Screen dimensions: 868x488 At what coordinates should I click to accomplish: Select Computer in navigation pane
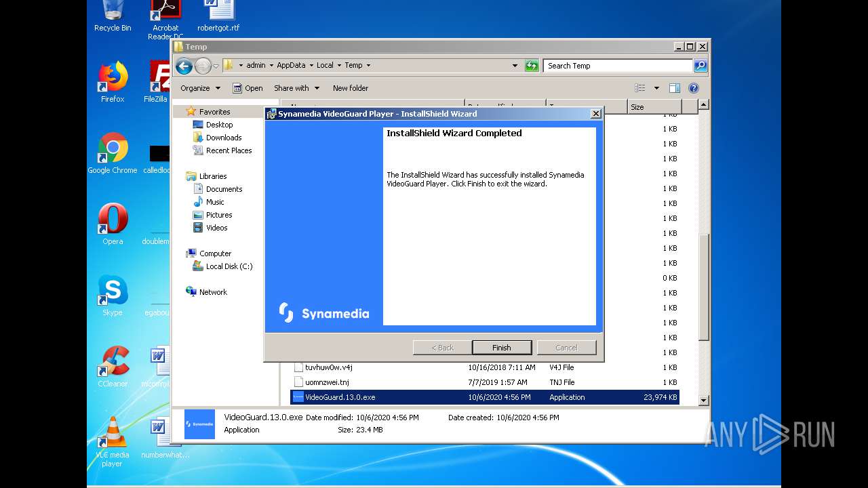tap(215, 253)
